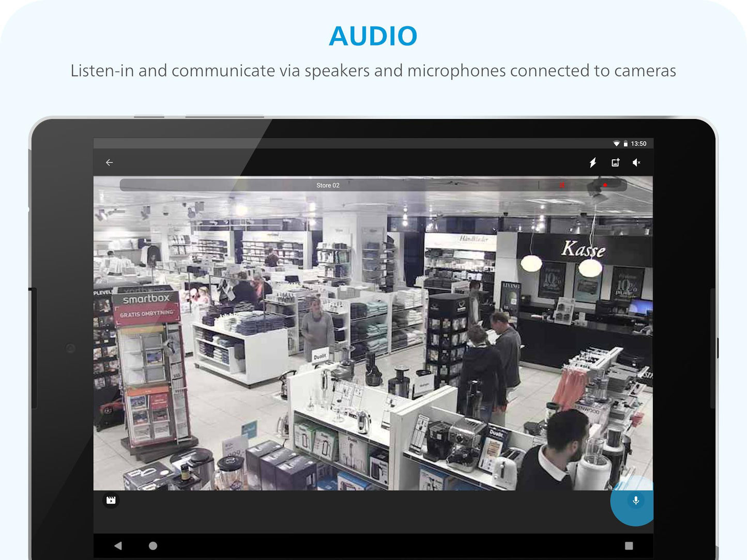The width and height of the screenshot is (747, 560).
Task: Tap the red motion indicator icon
Action: pos(562,185)
